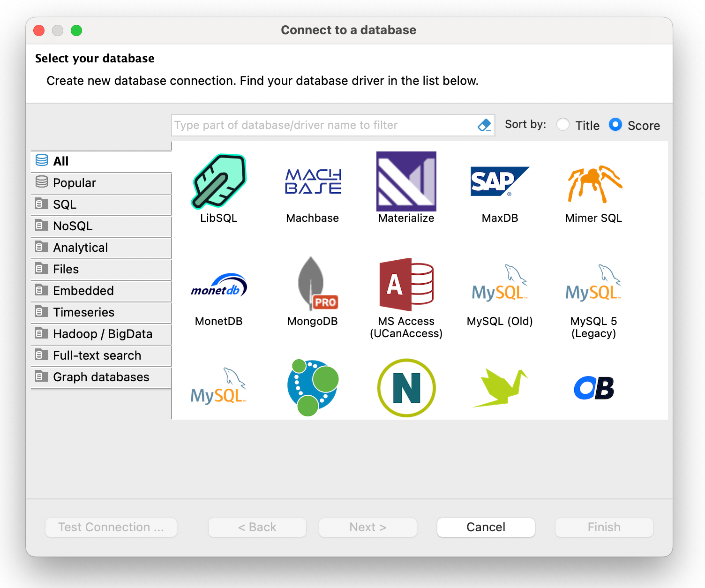The height and width of the screenshot is (588, 705).
Task: Select the LibSQL database driver icon
Action: [x=218, y=181]
